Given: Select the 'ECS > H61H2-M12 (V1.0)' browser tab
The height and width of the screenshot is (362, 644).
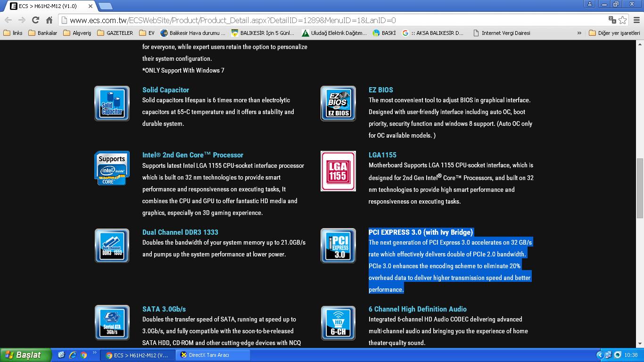Looking at the screenshot, I should click(x=50, y=6).
